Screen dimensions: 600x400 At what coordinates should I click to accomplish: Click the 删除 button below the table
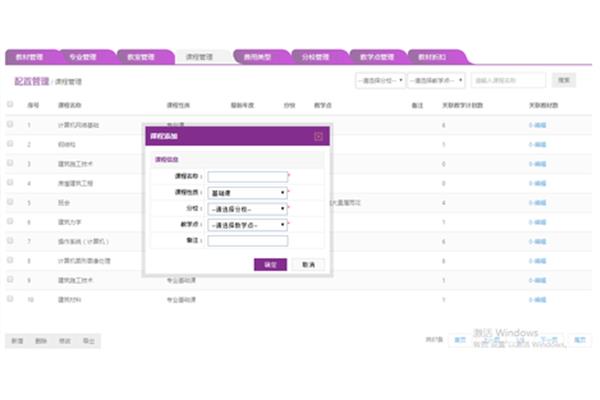(x=41, y=341)
